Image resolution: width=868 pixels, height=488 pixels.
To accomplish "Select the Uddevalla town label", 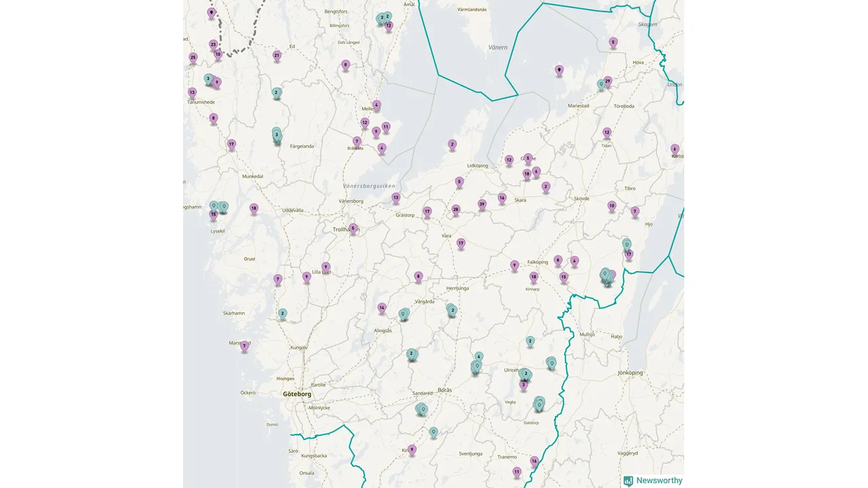I will click(293, 210).
